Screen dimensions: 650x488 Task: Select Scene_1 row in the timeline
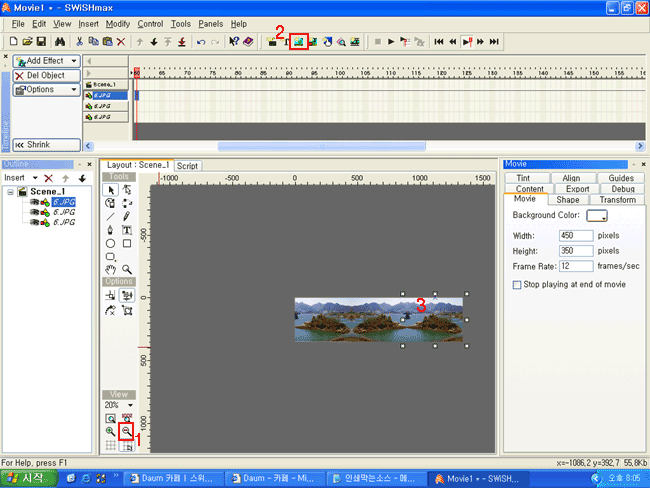coord(106,85)
